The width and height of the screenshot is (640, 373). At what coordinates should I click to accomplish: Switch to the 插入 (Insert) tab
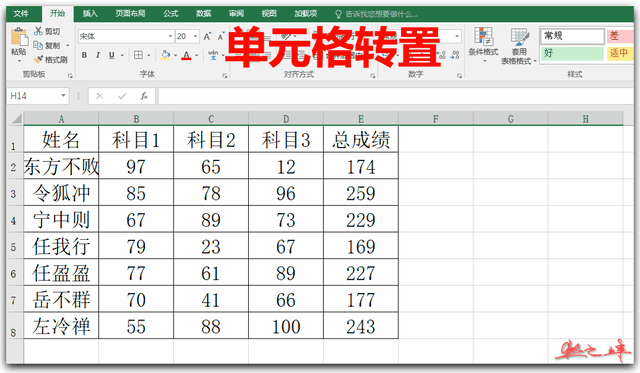click(90, 13)
